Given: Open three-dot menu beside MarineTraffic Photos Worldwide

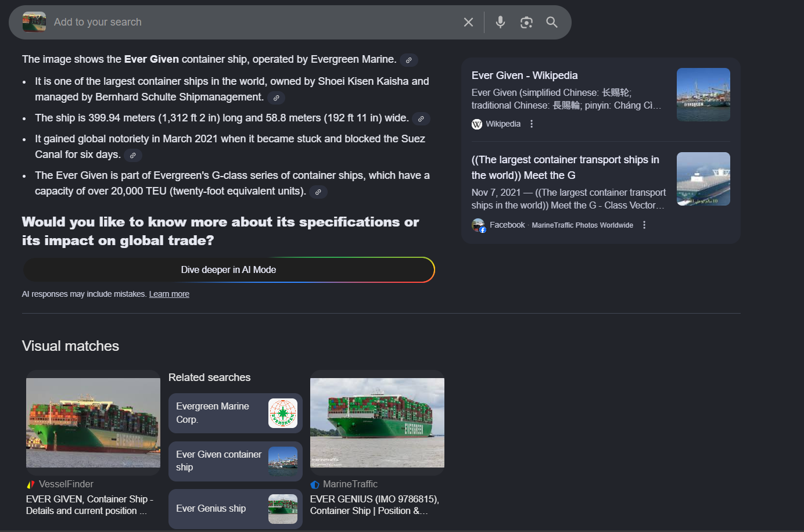Looking at the screenshot, I should coord(644,225).
